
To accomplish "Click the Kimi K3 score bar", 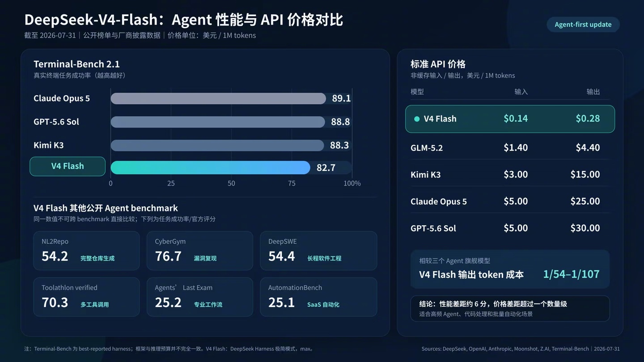I will point(217,145).
